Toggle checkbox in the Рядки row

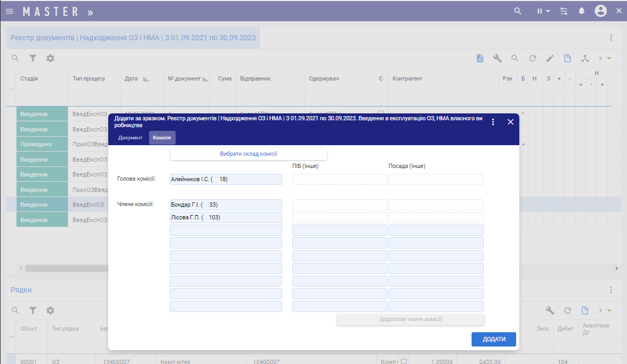pos(404,361)
